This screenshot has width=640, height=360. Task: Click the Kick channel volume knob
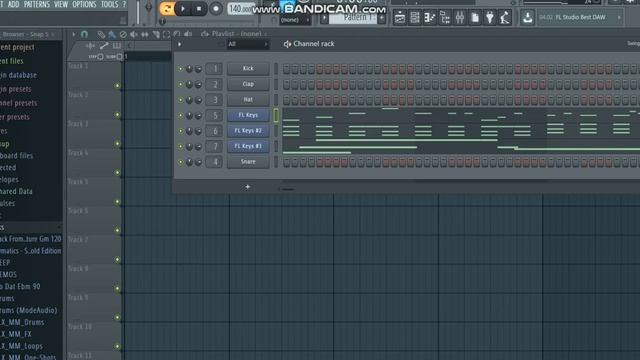tap(198, 69)
